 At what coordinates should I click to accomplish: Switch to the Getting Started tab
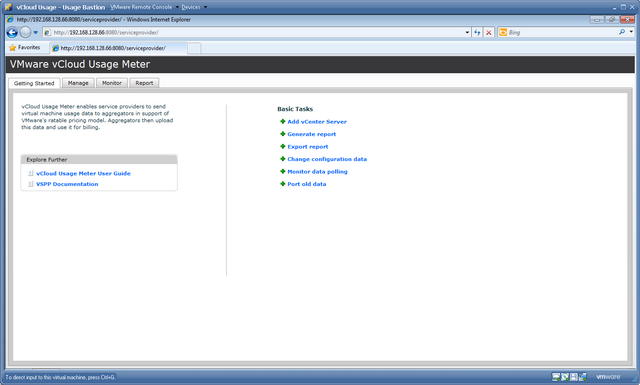[34, 83]
